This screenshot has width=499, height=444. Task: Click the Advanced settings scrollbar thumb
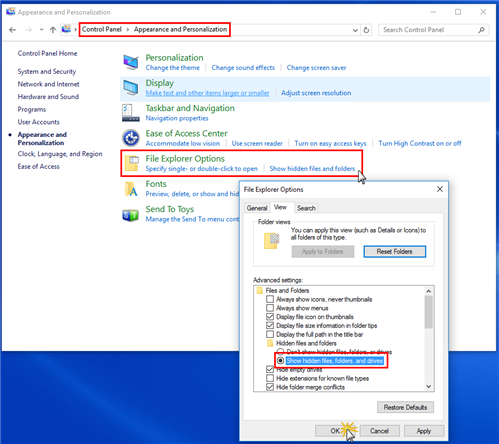click(429, 312)
